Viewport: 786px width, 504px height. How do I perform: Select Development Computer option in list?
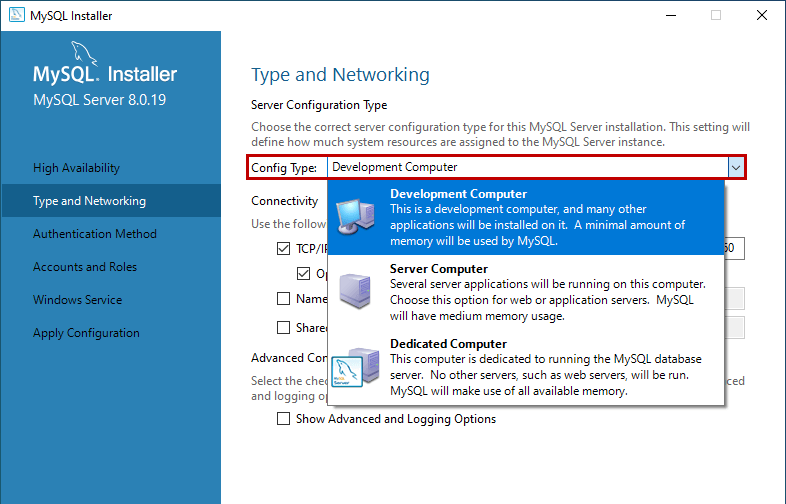(526, 218)
